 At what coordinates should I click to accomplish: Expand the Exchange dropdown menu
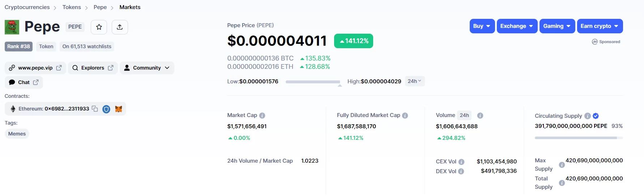click(x=517, y=26)
